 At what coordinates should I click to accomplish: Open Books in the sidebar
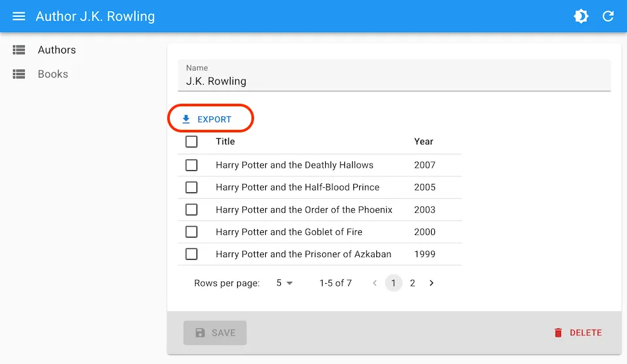click(53, 74)
